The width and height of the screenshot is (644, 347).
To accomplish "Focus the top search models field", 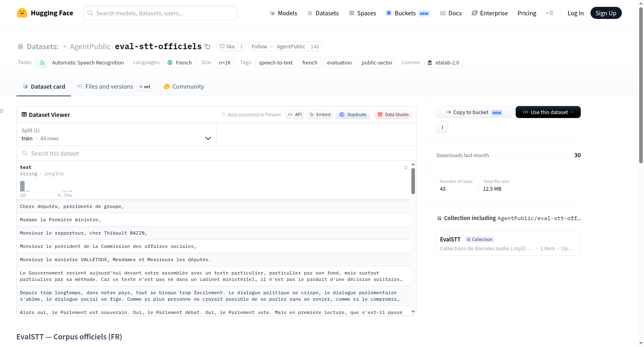I will pos(160,13).
